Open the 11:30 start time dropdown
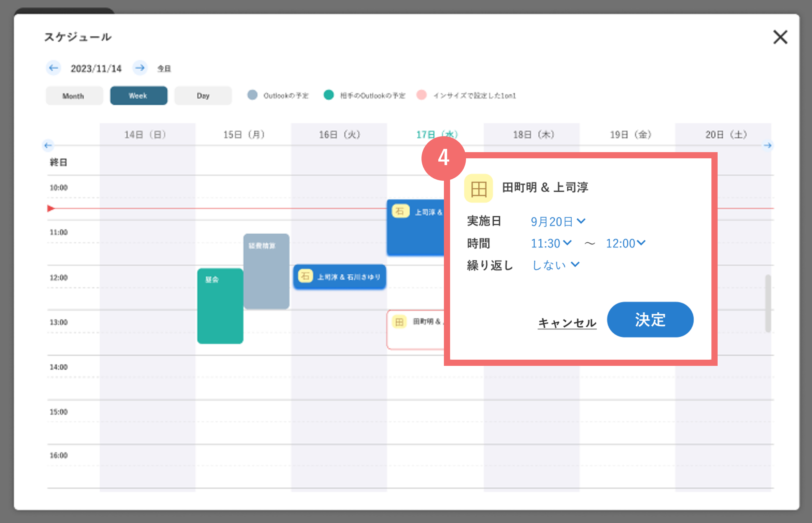 551,243
